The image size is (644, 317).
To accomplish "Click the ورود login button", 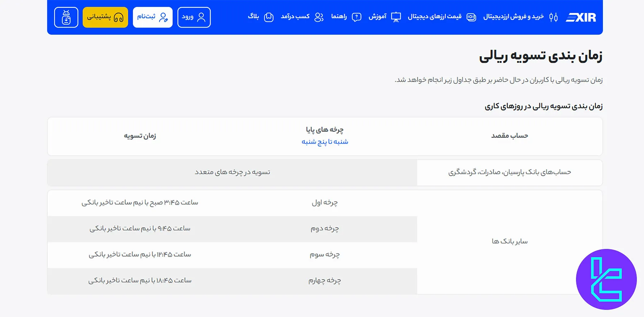I will pyautogui.click(x=194, y=17).
